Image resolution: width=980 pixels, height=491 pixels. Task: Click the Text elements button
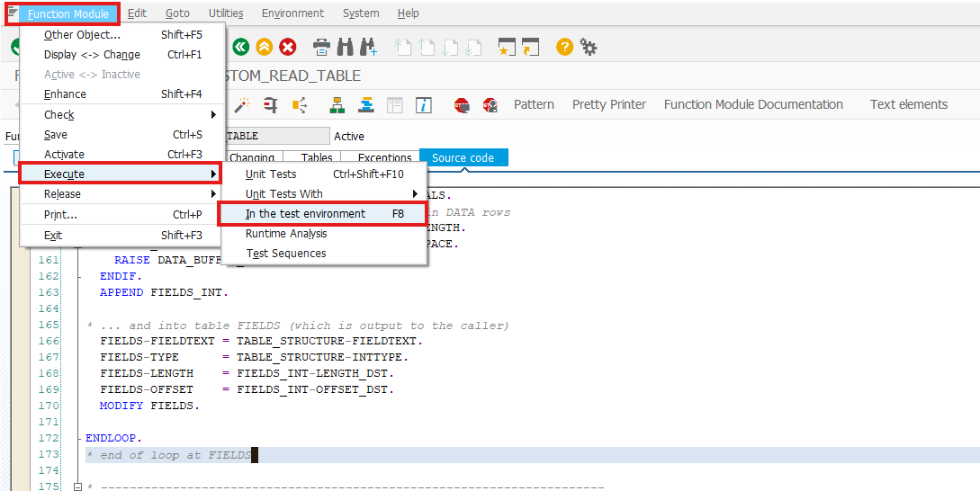[x=909, y=105]
